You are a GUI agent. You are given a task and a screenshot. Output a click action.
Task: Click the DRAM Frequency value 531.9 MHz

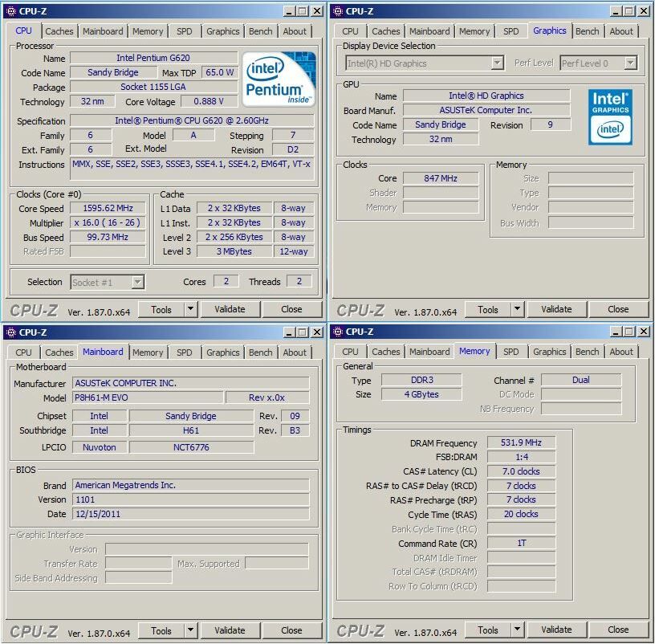pos(521,442)
